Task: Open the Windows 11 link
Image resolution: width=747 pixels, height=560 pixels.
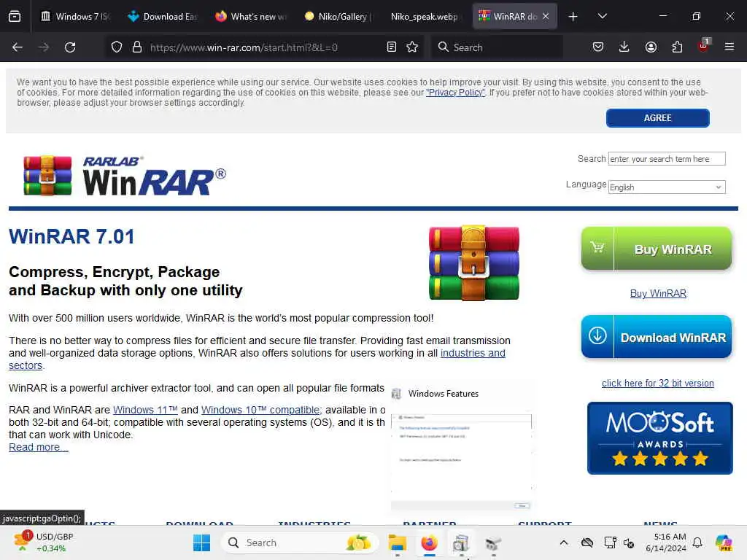Action: tap(145, 410)
